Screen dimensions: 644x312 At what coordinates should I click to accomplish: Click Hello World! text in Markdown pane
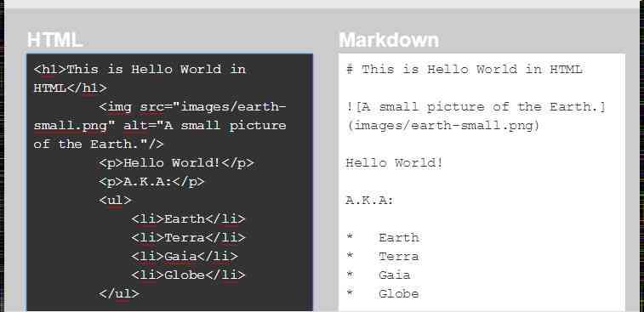coord(394,163)
